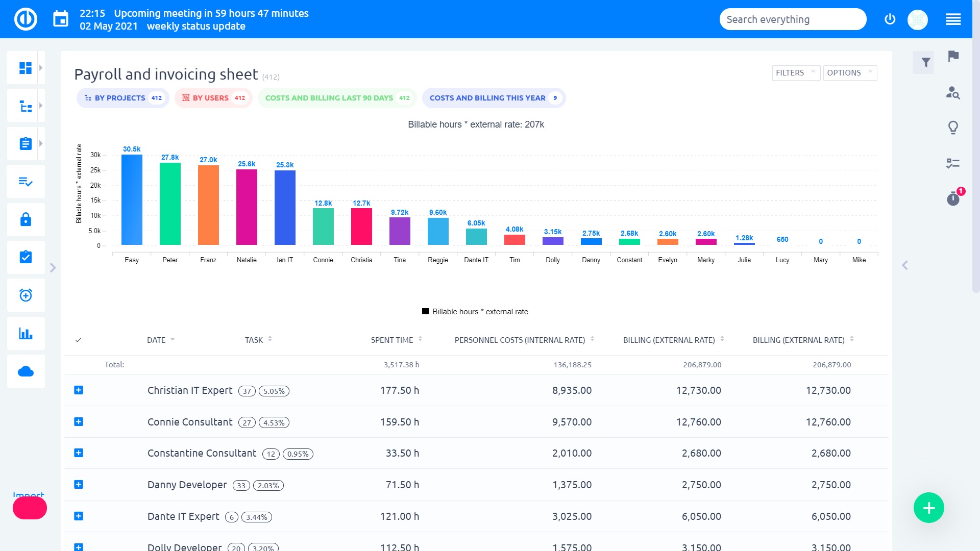The image size is (980, 551).
Task: Open the dashboard panel in the left sidebar
Action: click(x=25, y=67)
